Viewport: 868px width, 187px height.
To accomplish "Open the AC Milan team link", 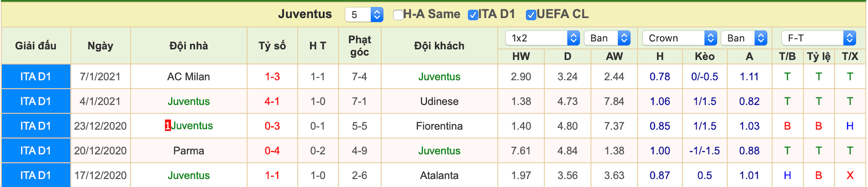I will coord(189,77).
